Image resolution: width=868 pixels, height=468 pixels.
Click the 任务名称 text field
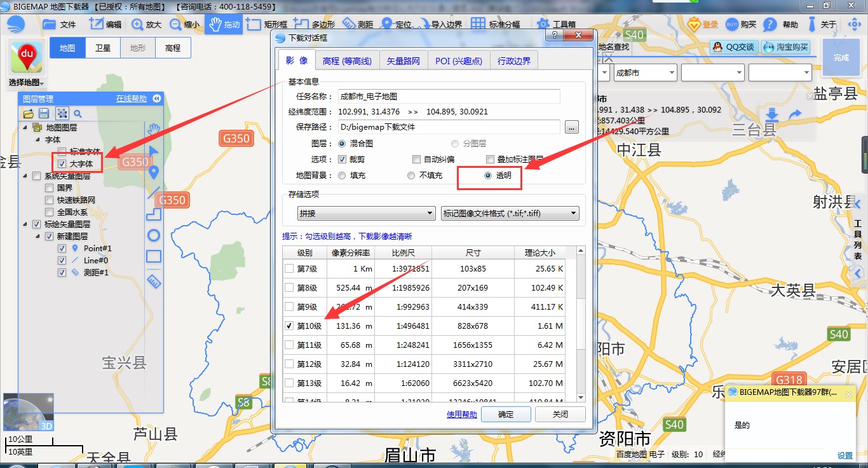point(449,97)
